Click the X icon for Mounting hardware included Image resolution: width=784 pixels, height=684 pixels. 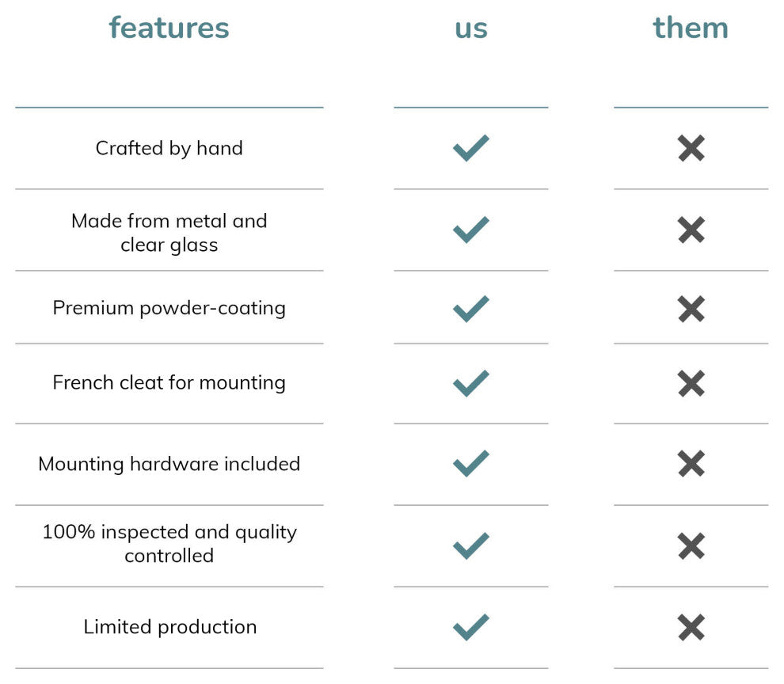pos(691,464)
